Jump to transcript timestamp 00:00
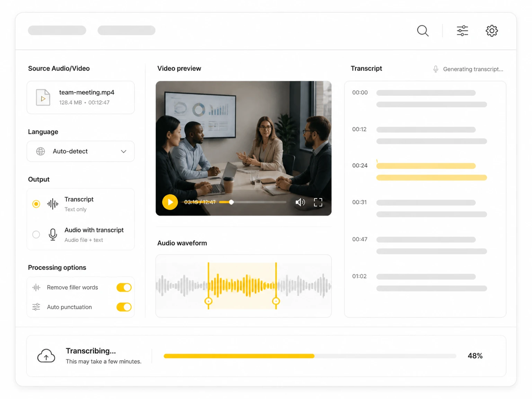This screenshot has height=399, width=532. point(360,92)
